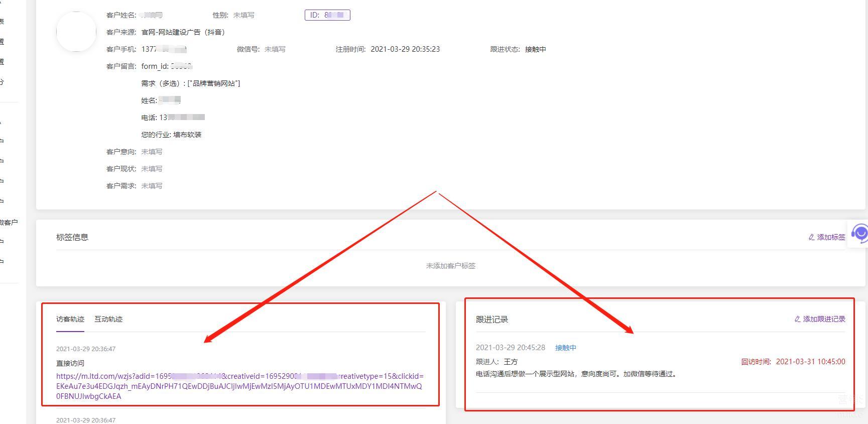Click the blue 接触中 tag in 跟进记录
Screen dimensions: 868x424
565,348
